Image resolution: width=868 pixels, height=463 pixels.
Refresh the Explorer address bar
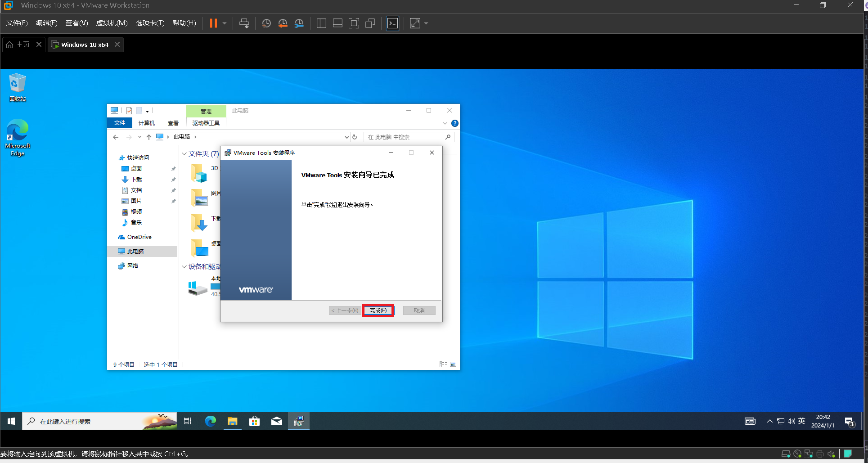pos(355,137)
